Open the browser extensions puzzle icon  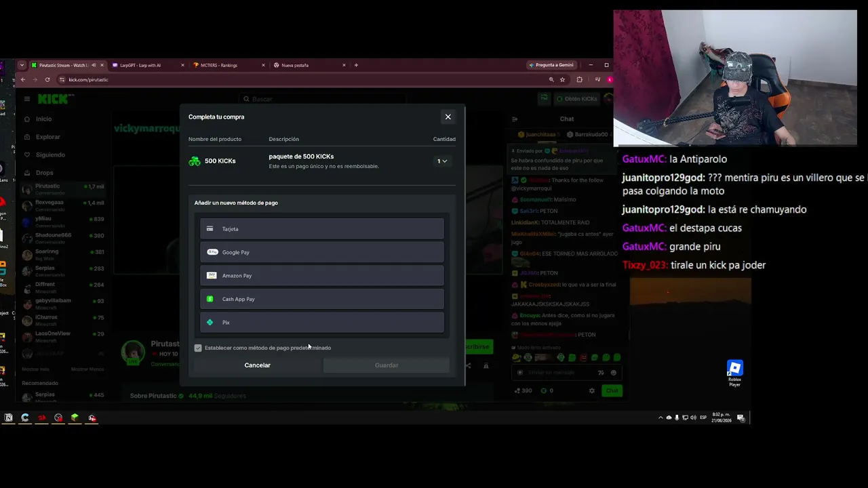click(x=579, y=80)
